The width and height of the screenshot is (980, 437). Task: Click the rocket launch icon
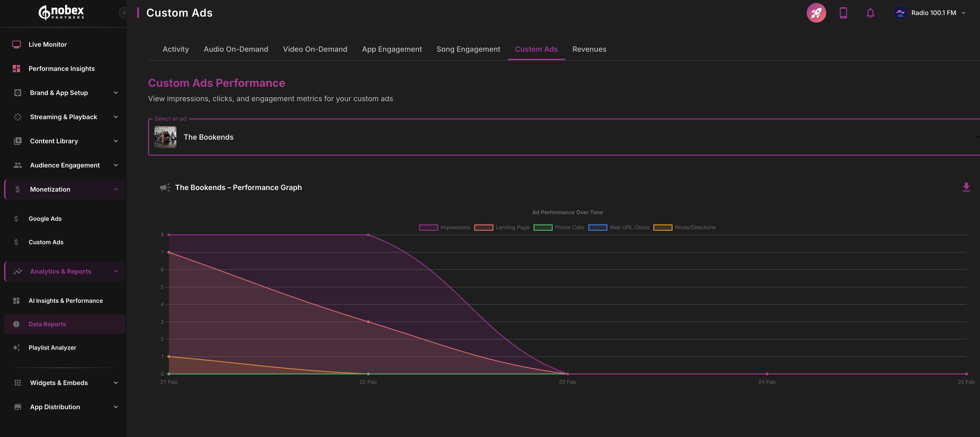point(816,13)
